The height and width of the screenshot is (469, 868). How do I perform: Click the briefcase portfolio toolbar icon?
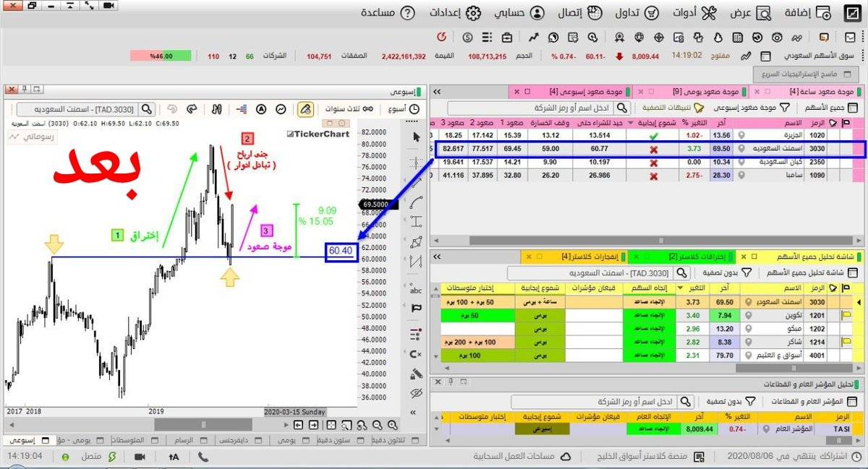click(507, 37)
